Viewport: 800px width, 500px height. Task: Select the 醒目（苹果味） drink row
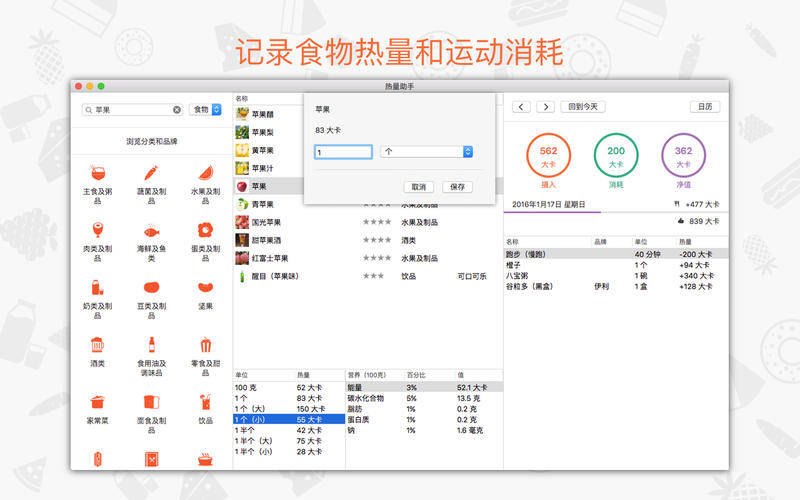(367, 276)
